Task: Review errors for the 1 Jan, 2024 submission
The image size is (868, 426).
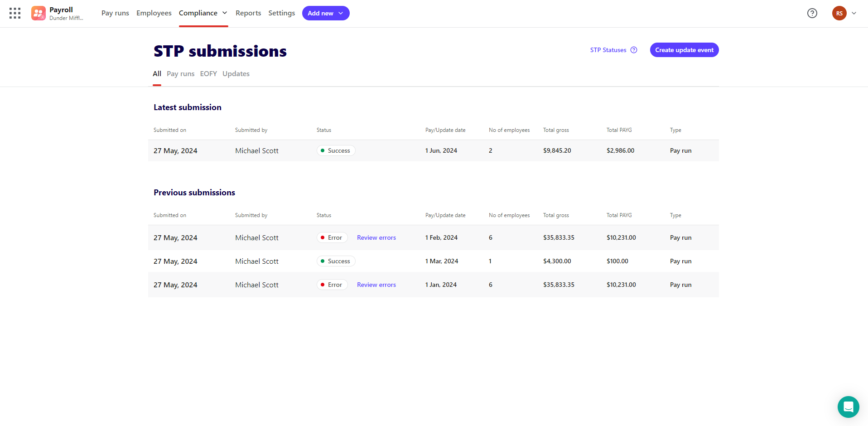Action: point(376,285)
